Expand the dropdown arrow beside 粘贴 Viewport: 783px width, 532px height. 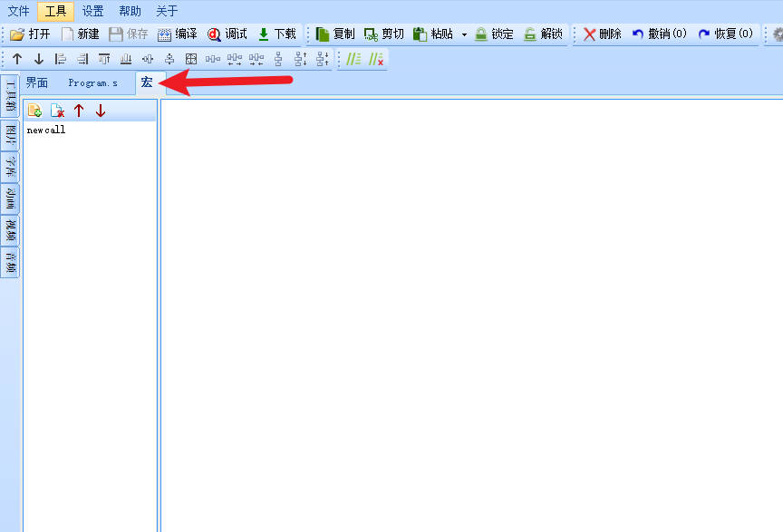coord(464,34)
